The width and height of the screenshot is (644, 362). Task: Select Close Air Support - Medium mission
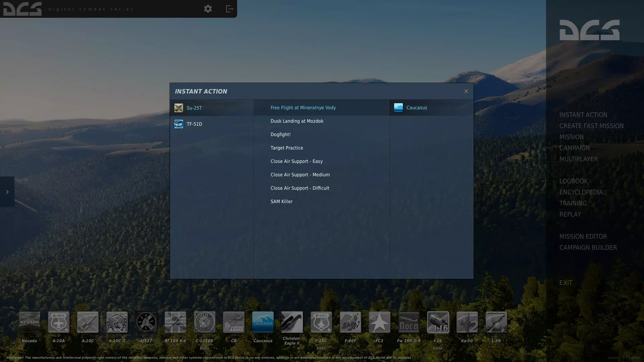[300, 175]
